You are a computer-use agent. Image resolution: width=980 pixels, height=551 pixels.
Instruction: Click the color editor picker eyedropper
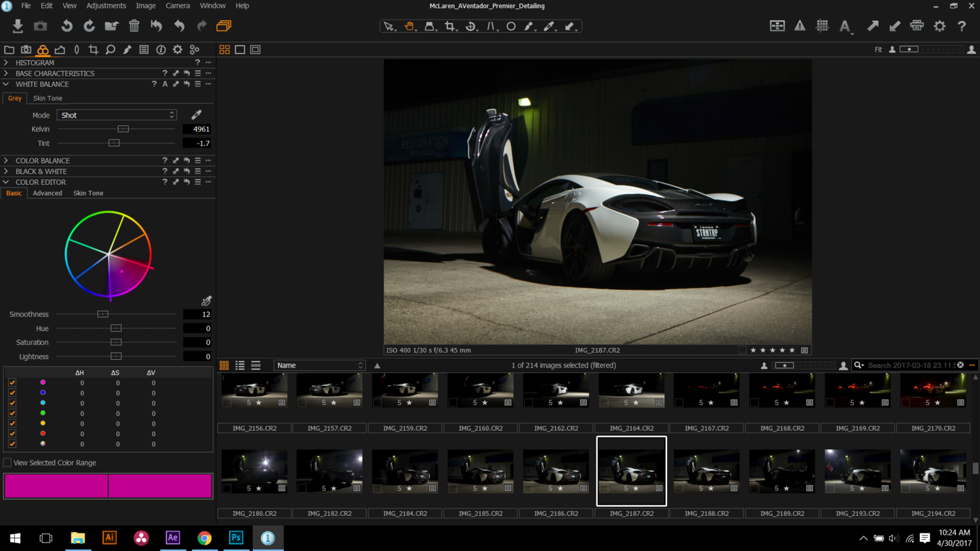(206, 301)
